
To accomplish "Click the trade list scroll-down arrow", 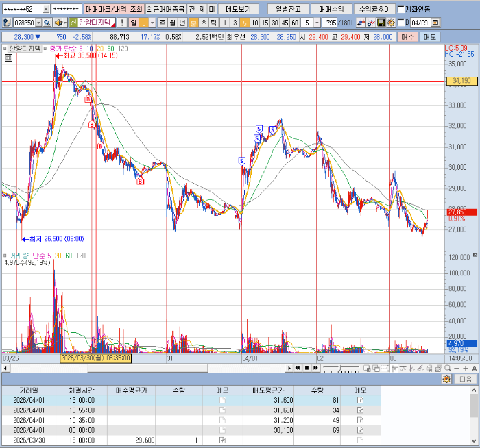I will [x=474, y=441].
